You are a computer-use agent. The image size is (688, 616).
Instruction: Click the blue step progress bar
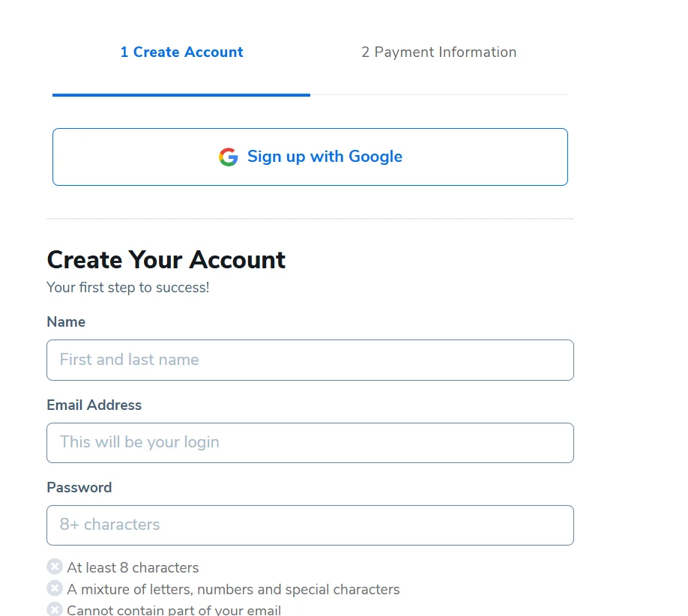click(180, 95)
